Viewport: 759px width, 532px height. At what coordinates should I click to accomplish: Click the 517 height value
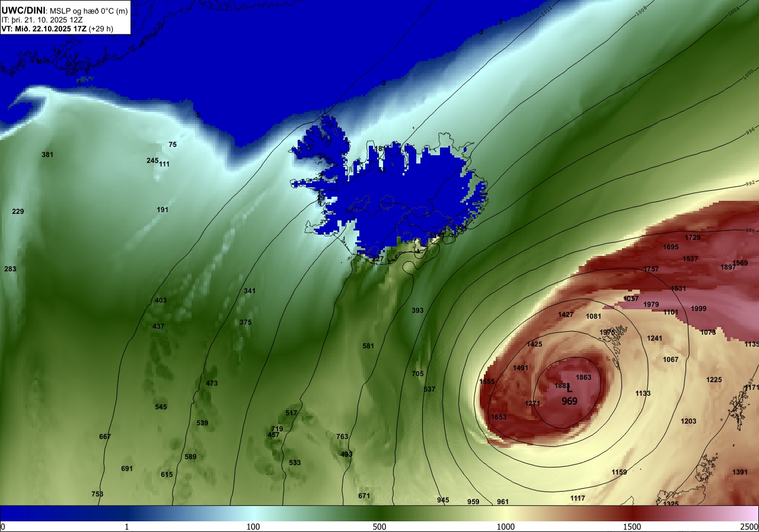[x=291, y=413]
